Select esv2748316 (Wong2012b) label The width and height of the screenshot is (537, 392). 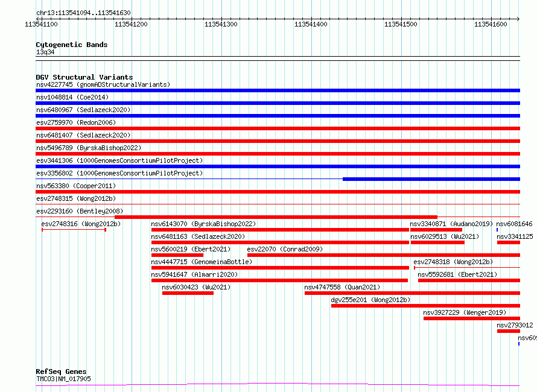[x=81, y=224]
